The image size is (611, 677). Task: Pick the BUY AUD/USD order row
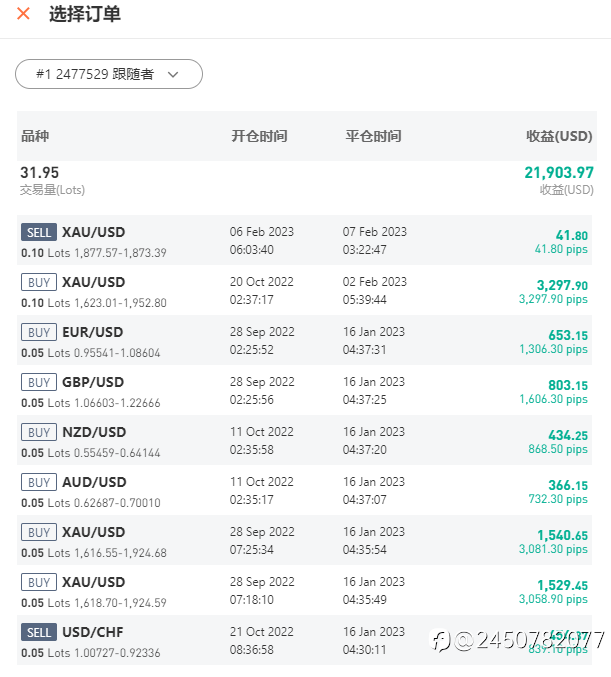click(304, 490)
